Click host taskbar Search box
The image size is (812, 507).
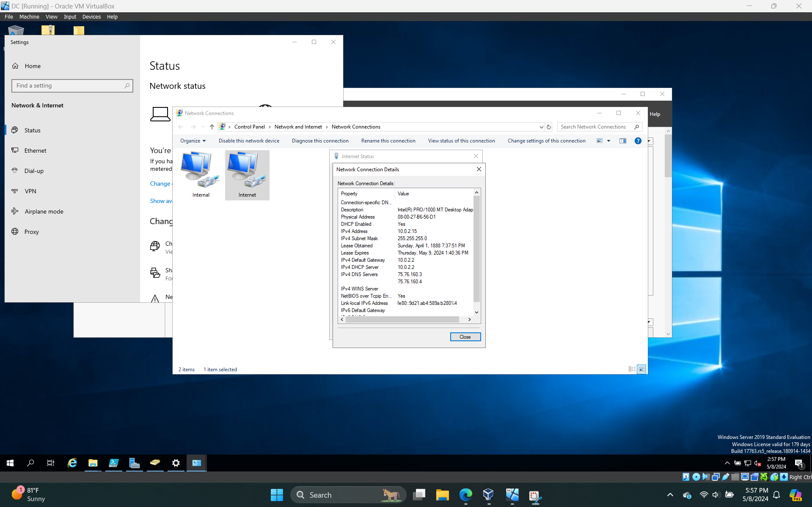348,495
